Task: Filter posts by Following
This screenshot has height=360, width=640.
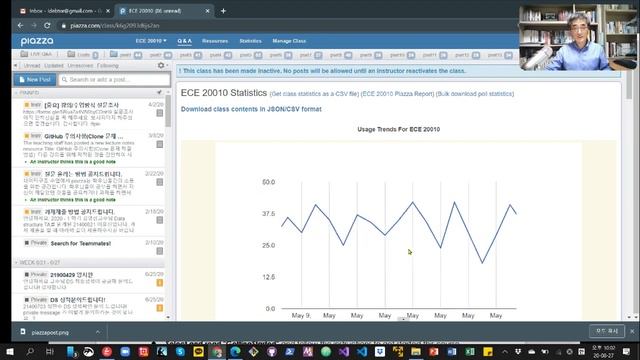Action: point(108,66)
